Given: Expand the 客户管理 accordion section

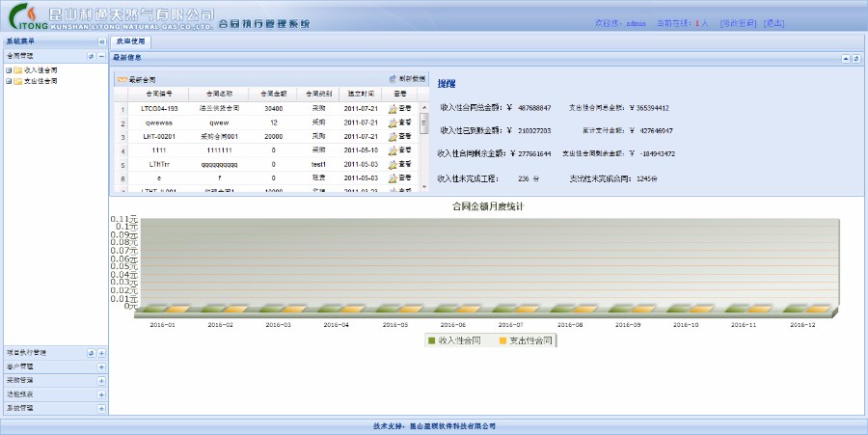Looking at the screenshot, I should click(101, 367).
